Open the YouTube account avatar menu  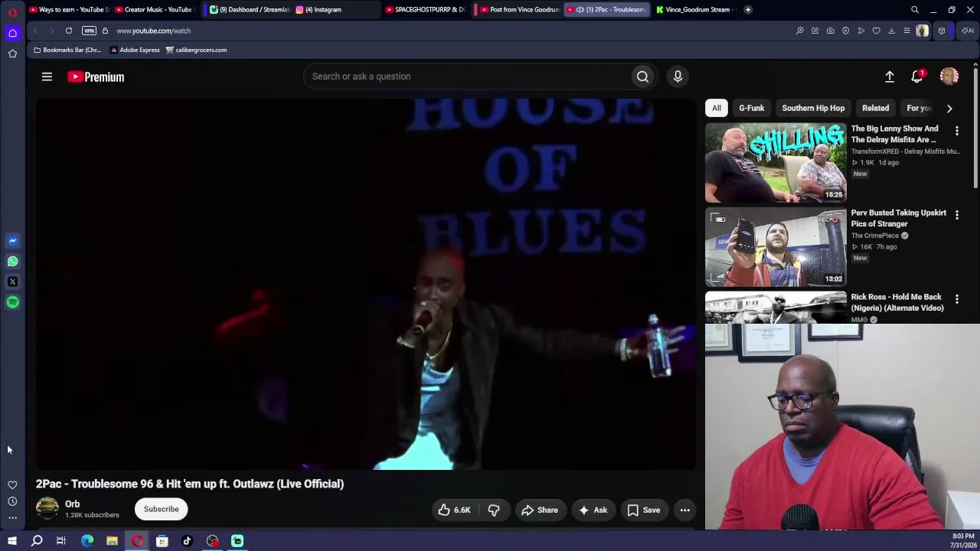click(949, 77)
